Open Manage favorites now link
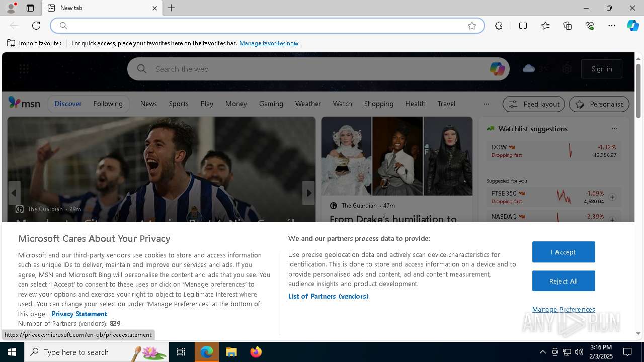The width and height of the screenshot is (644, 362). coord(269,43)
